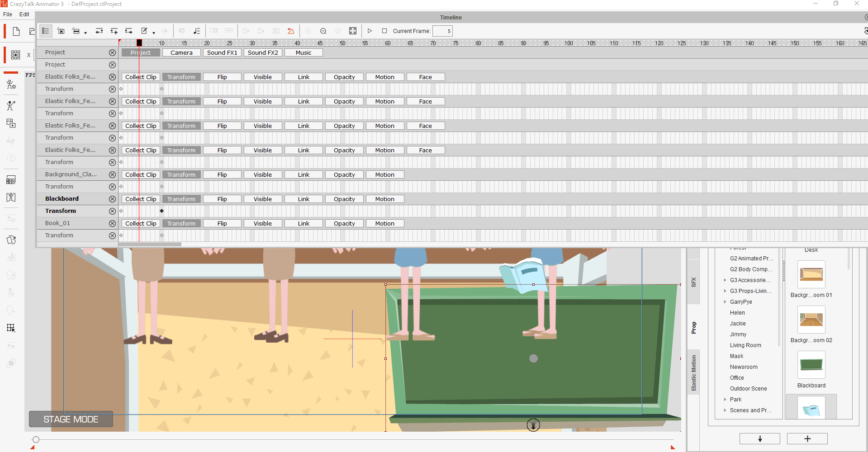Click the black keyframe diamond in Blackboard Transform
This screenshot has width=868, height=452.
tap(161, 211)
